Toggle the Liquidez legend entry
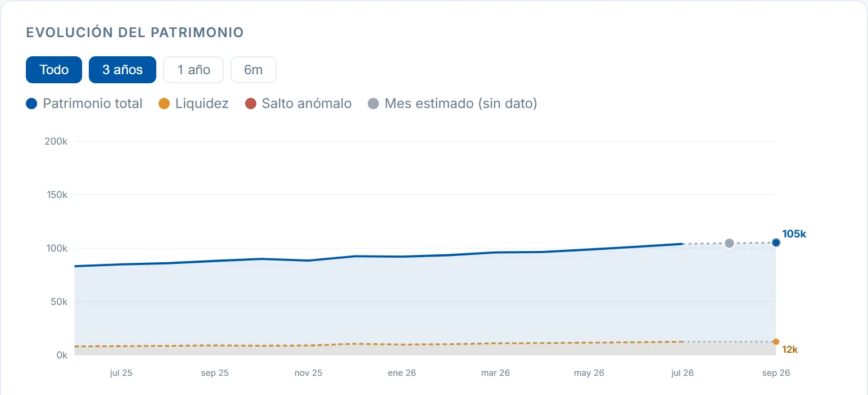This screenshot has height=395, width=868. (x=193, y=104)
